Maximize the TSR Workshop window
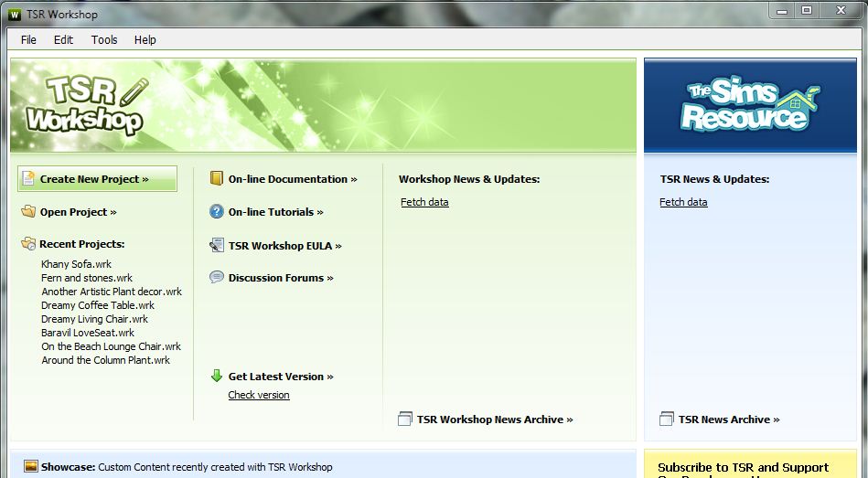 (x=807, y=11)
